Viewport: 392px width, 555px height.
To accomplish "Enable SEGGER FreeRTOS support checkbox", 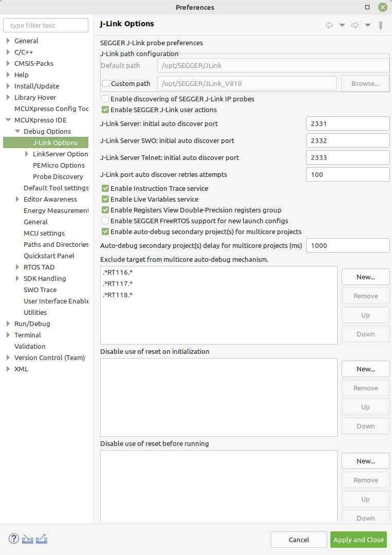I will 106,221.
